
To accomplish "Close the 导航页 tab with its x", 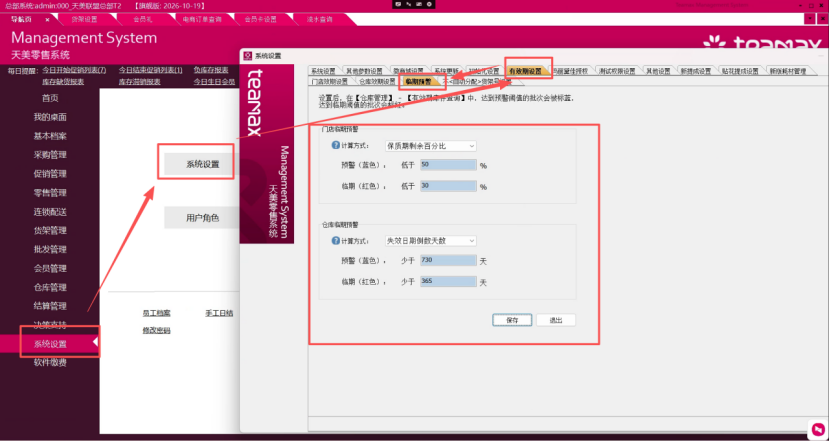I will coord(47,20).
